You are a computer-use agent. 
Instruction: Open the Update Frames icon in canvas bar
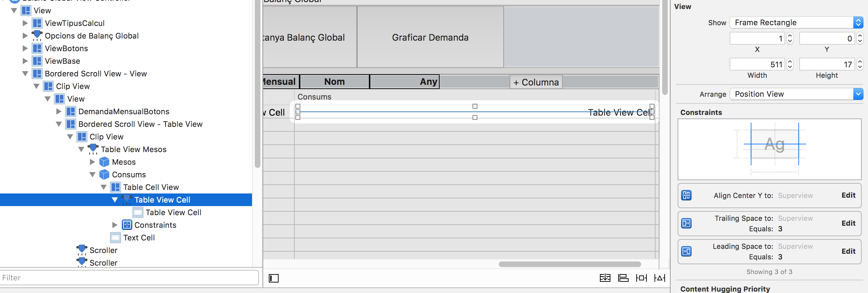(605, 278)
